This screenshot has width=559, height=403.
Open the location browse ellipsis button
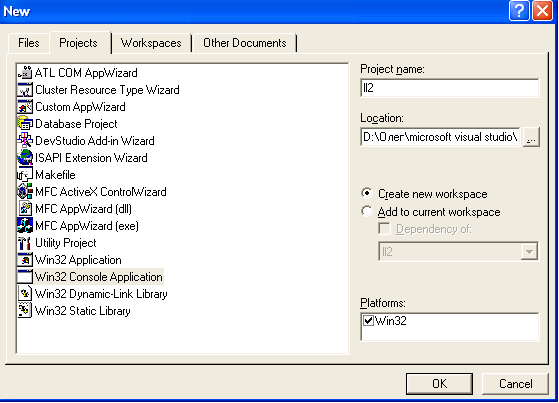coord(531,137)
